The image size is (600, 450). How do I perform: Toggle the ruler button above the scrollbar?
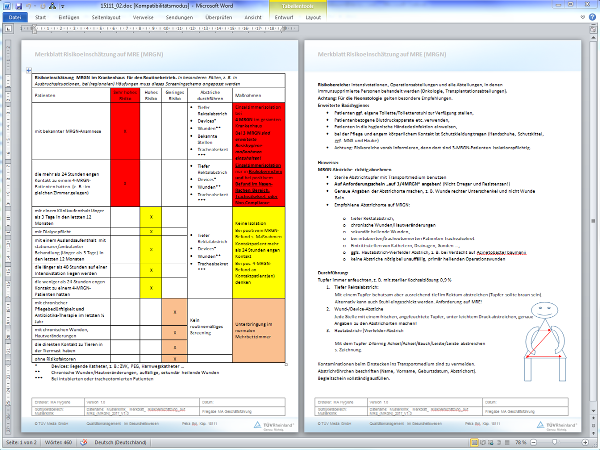[x=594, y=31]
